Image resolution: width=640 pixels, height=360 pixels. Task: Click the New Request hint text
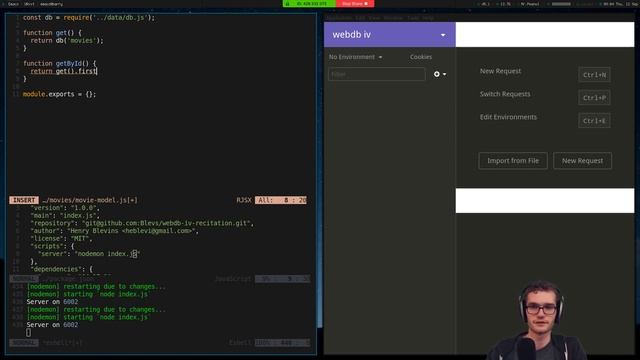tap(500, 71)
